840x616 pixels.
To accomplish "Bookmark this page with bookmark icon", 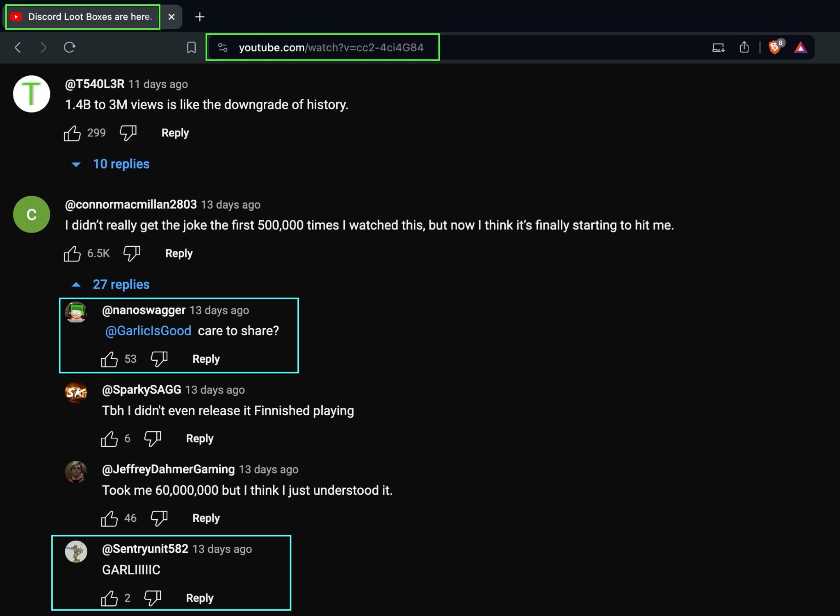I will coord(191,48).
